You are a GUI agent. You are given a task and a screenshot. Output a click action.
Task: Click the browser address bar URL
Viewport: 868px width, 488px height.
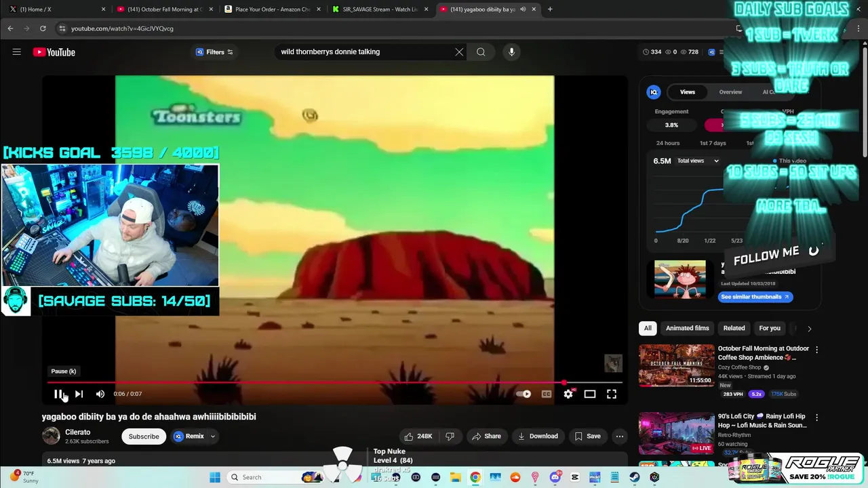pyautogui.click(x=122, y=28)
